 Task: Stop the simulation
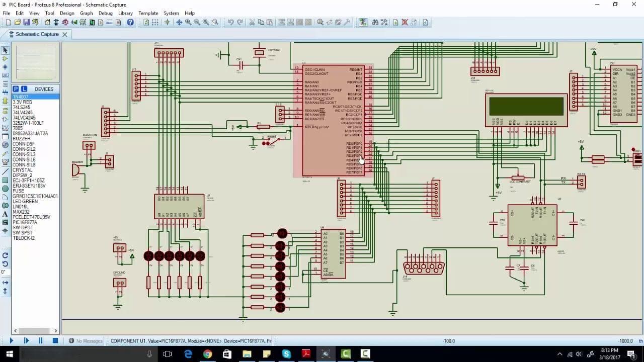(x=55, y=340)
